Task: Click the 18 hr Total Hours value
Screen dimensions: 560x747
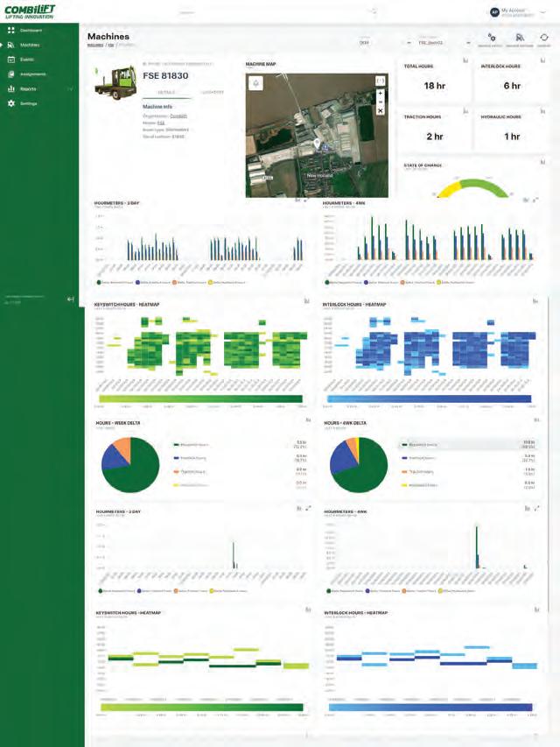Action: tap(434, 86)
